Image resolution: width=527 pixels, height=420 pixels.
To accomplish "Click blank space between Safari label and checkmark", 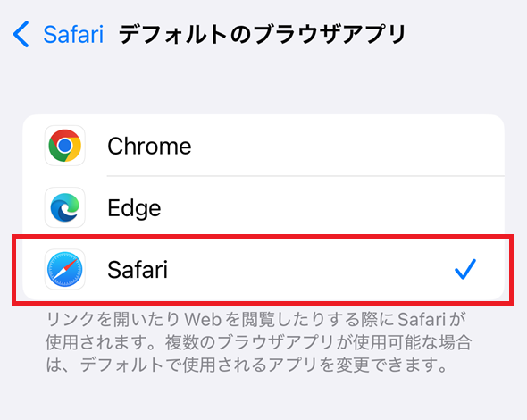I will click(309, 269).
